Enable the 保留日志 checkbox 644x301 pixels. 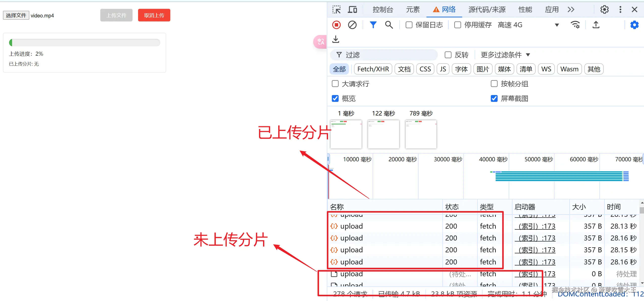click(x=409, y=25)
